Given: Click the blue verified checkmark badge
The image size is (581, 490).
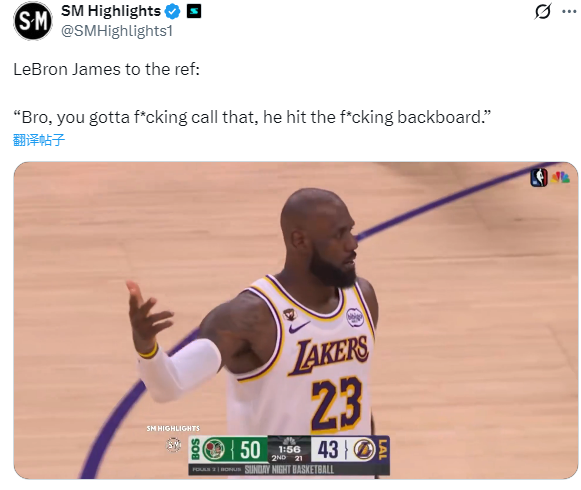Looking at the screenshot, I should point(172,11).
